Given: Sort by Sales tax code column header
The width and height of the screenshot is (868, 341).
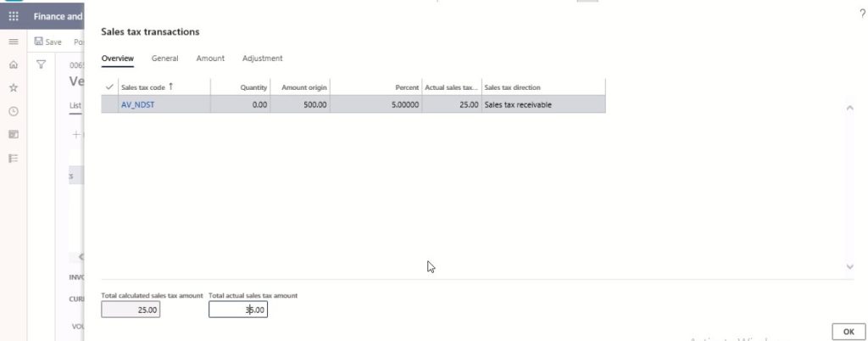Looking at the screenshot, I should (164, 87).
